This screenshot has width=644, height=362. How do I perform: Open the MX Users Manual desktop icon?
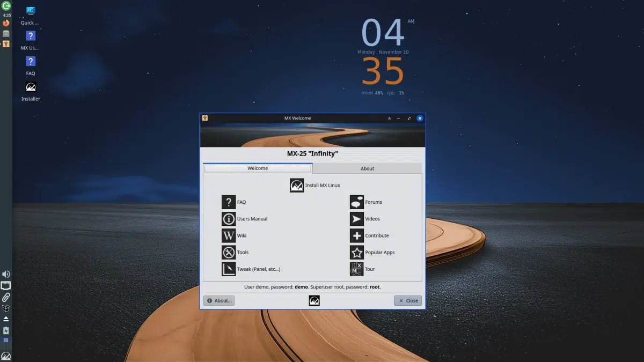click(x=31, y=36)
